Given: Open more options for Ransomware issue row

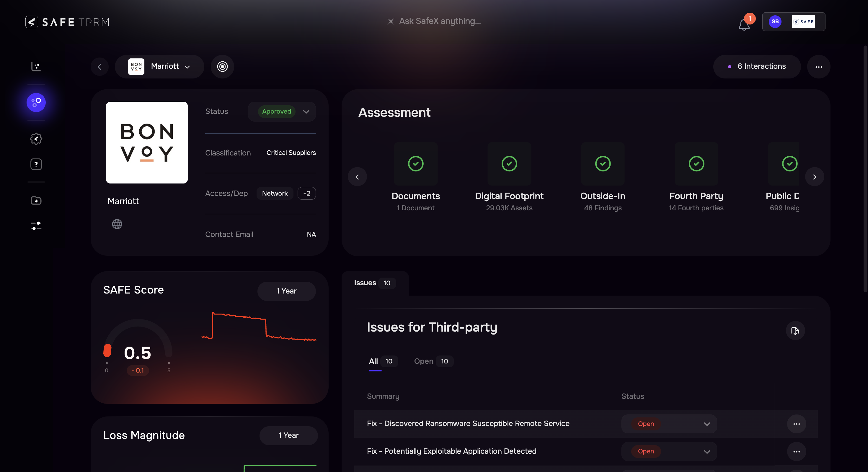Looking at the screenshot, I should coord(796,424).
